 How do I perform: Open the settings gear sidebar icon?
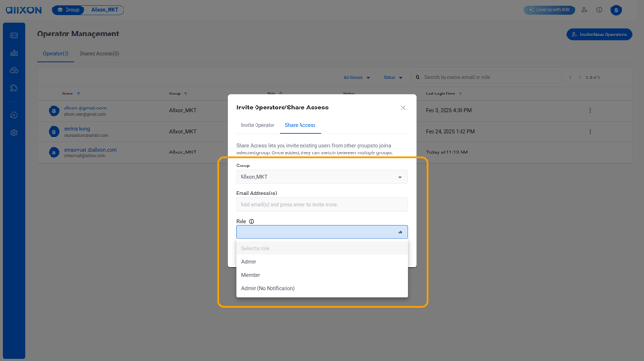tap(14, 133)
